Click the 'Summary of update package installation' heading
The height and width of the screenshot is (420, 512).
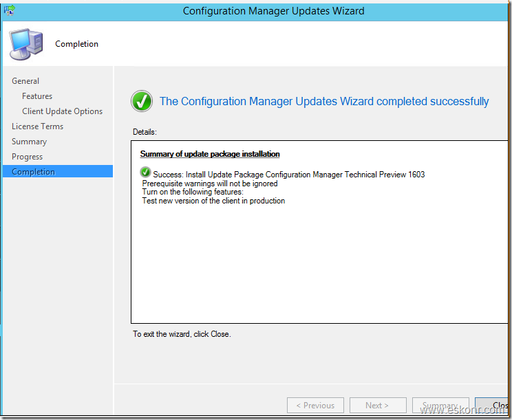(210, 154)
